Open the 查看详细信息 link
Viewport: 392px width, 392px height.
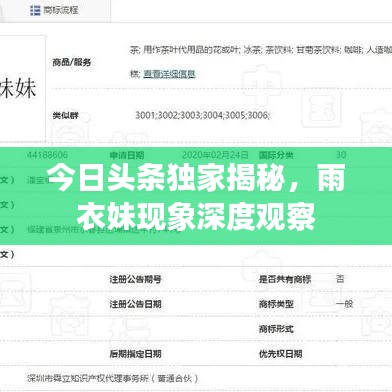tap(169, 74)
